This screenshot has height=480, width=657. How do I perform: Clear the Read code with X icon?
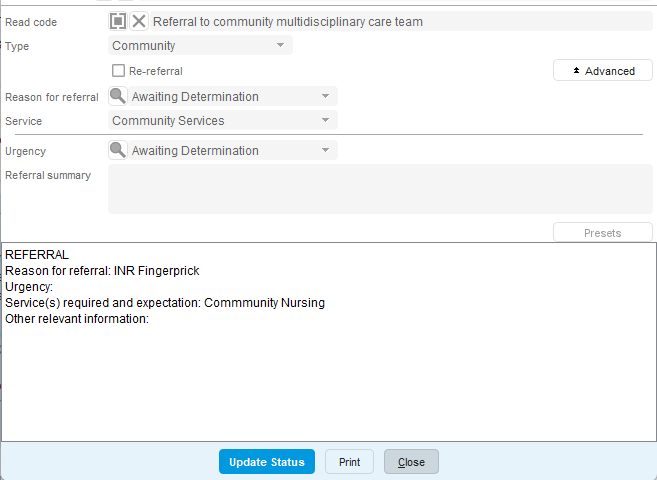(x=139, y=21)
